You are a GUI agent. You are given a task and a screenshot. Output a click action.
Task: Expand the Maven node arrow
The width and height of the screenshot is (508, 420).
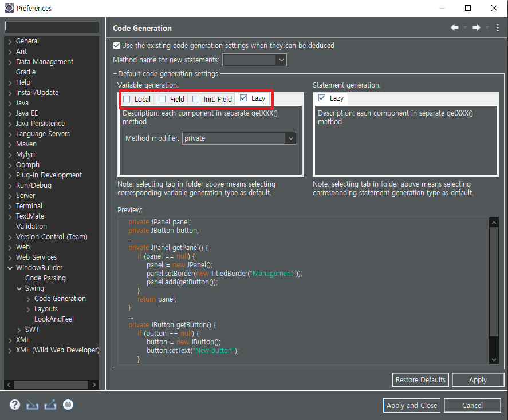click(10, 144)
